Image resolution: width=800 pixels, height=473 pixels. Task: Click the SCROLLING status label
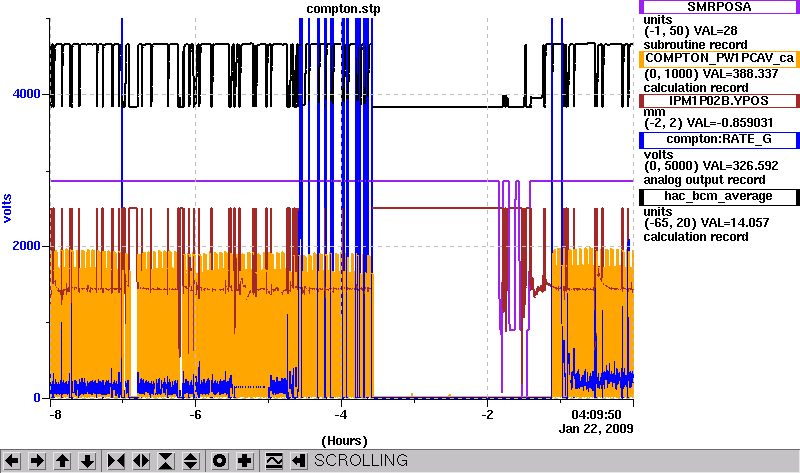coord(361,461)
